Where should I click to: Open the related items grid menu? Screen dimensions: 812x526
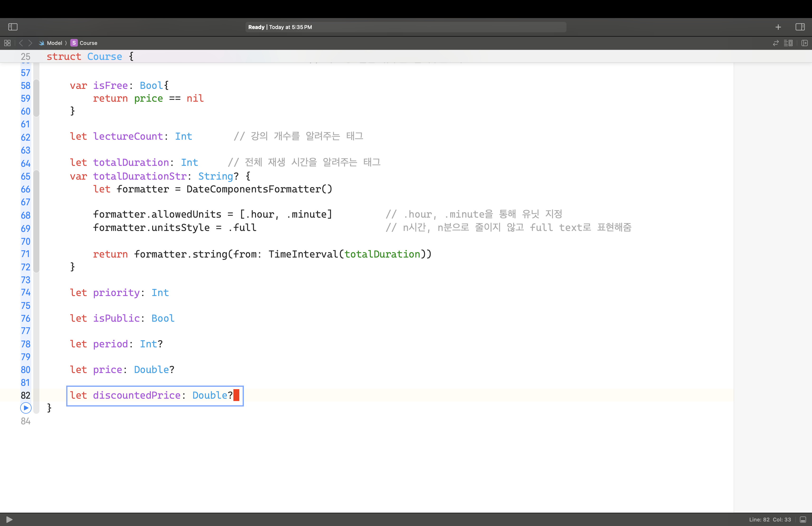point(7,43)
